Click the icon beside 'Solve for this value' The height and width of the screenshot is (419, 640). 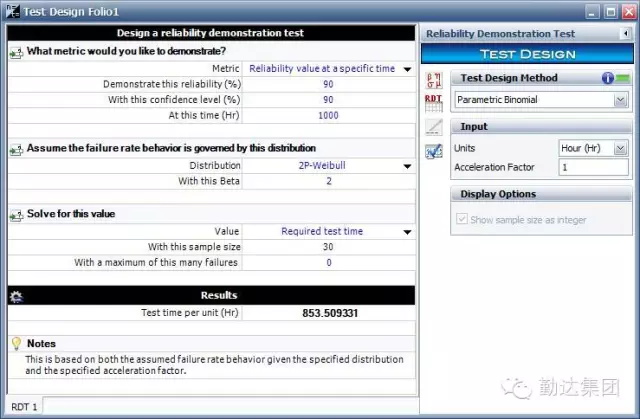[x=16, y=215]
